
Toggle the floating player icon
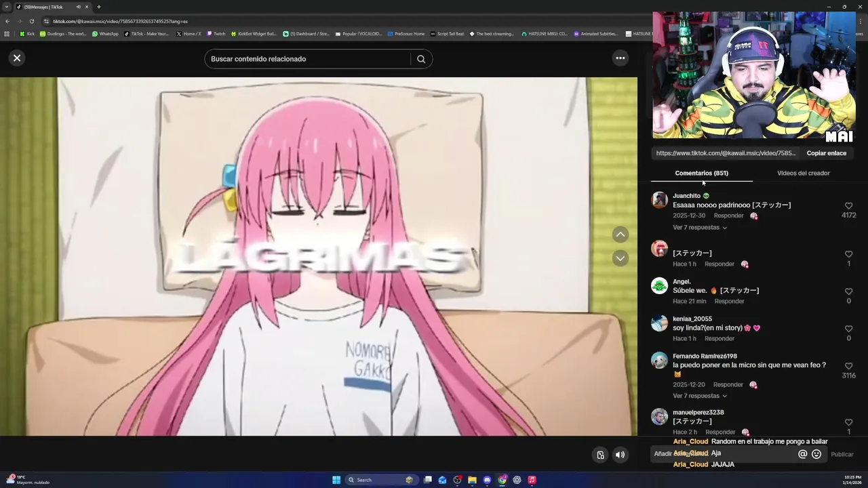pos(600,455)
